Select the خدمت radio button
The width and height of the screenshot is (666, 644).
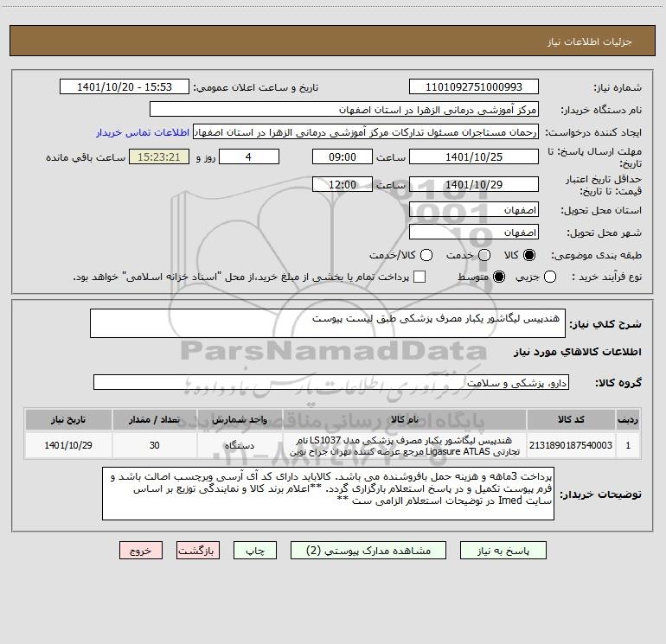click(484, 255)
